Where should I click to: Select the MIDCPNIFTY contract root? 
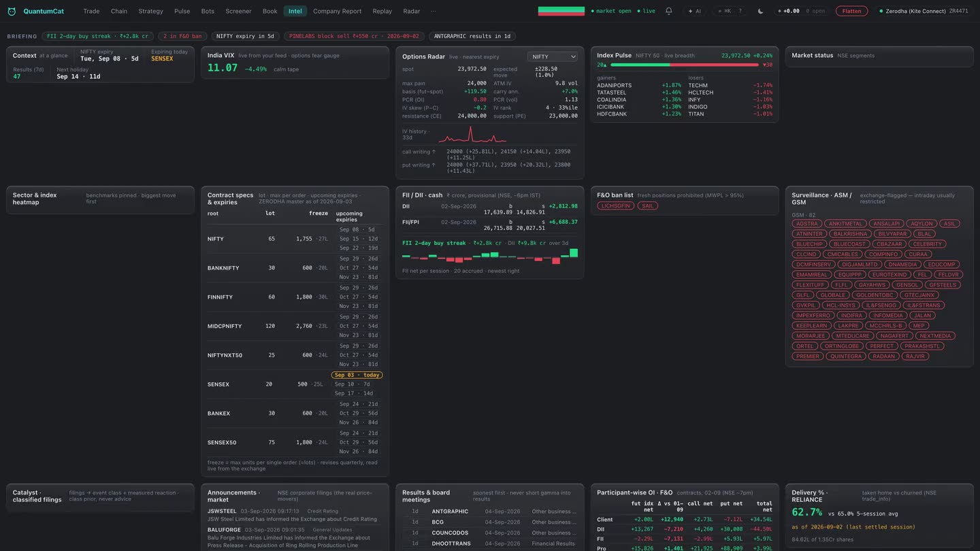(225, 327)
